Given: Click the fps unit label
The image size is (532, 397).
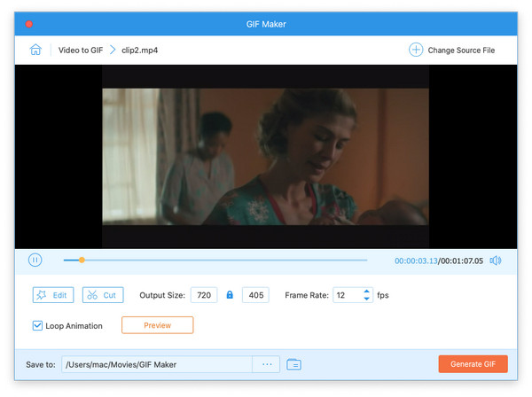Looking at the screenshot, I should pos(383,295).
